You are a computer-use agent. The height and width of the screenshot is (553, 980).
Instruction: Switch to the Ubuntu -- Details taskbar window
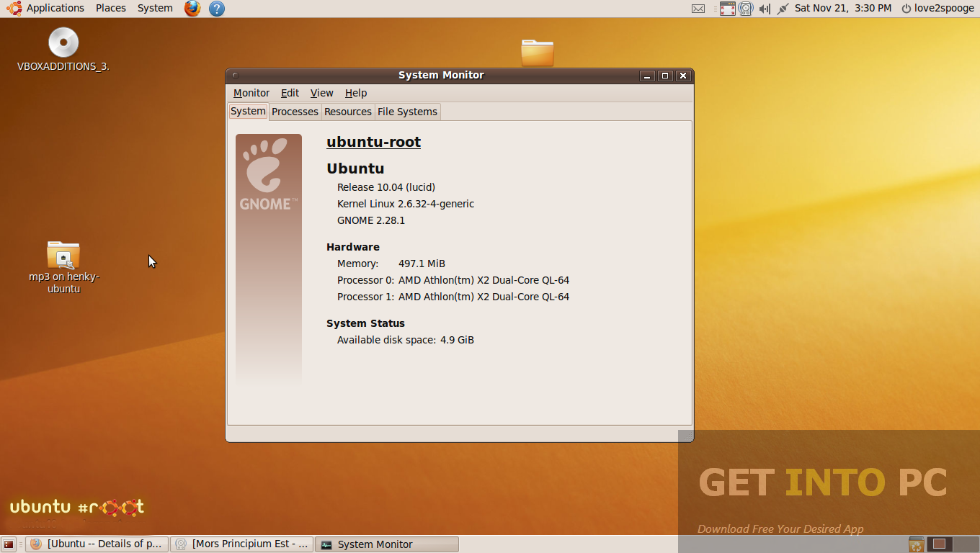[97, 544]
